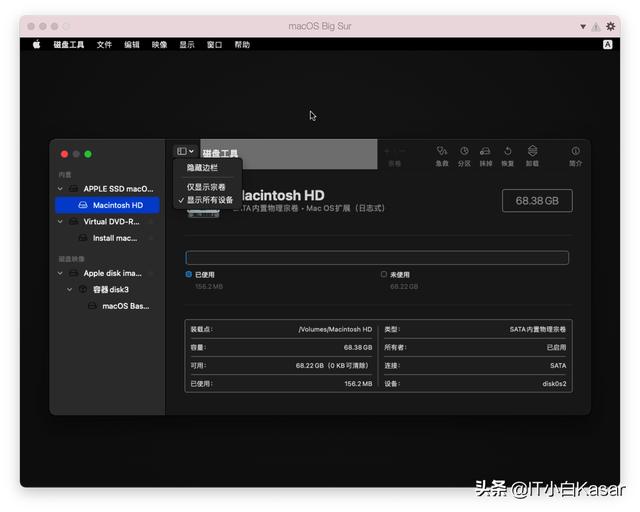Open the 映像 menu
640x512 pixels.
click(160, 45)
